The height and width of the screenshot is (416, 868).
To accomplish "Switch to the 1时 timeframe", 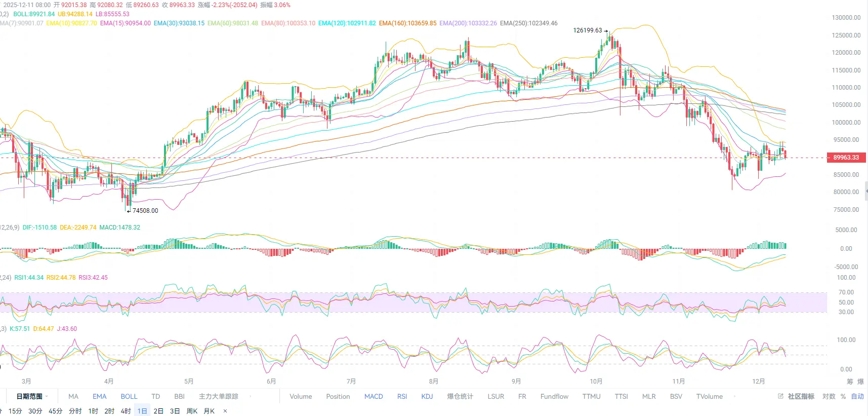I will pyautogui.click(x=93, y=411).
